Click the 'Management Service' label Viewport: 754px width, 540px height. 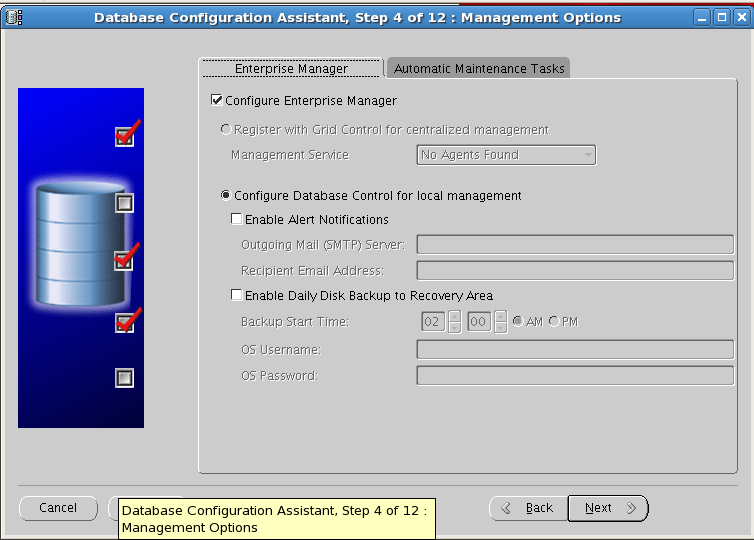coord(290,155)
